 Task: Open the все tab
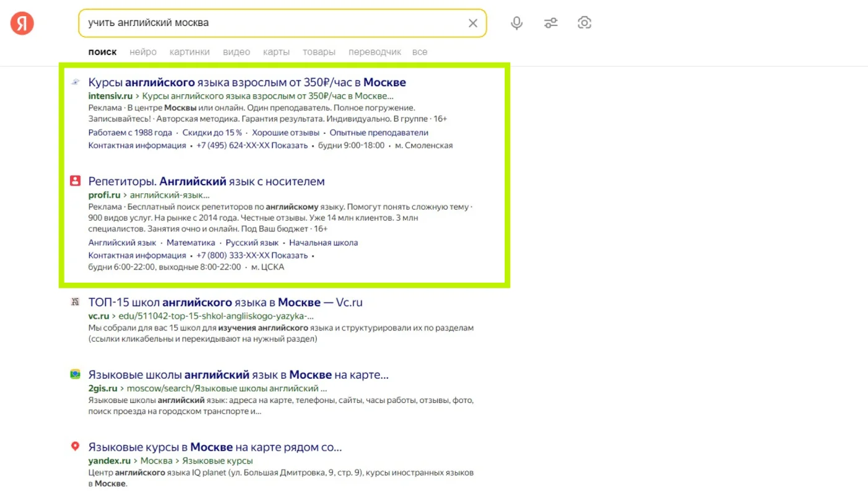tap(420, 52)
